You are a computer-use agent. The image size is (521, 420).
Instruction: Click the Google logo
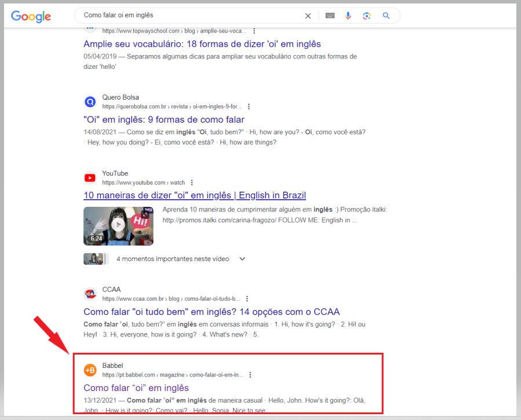click(x=31, y=16)
